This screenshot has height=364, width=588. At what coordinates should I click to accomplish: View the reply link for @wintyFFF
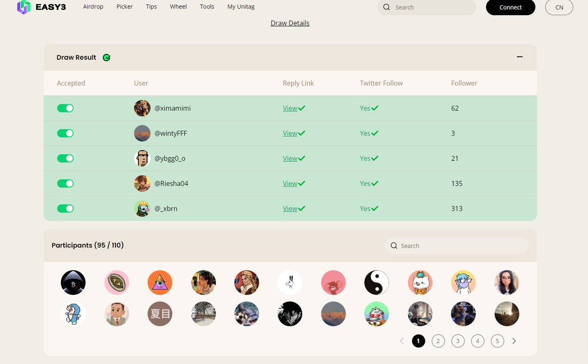click(x=290, y=133)
